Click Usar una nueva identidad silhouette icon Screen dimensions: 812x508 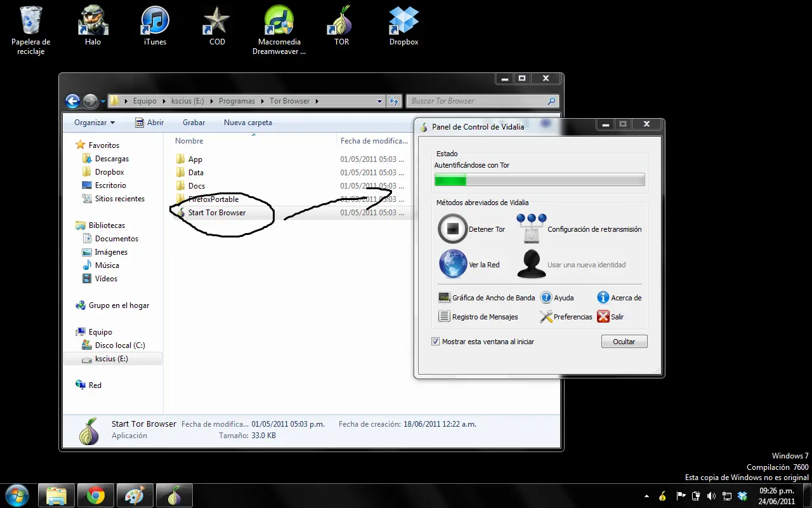531,264
